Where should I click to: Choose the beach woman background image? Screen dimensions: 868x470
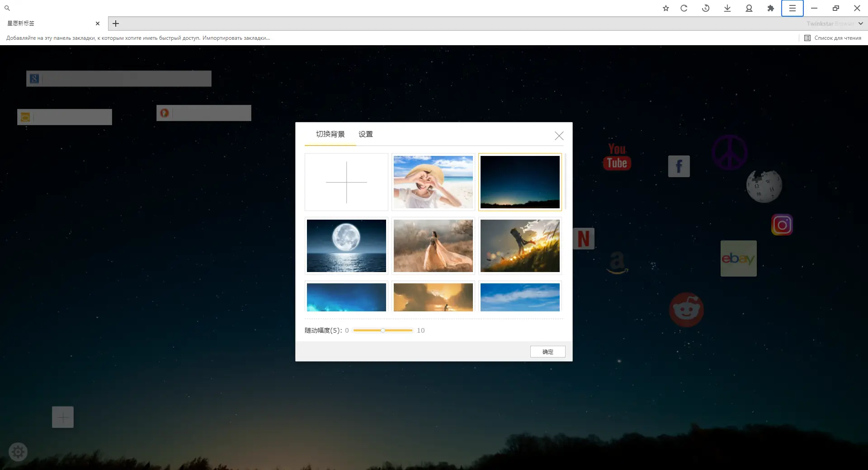[433, 182]
